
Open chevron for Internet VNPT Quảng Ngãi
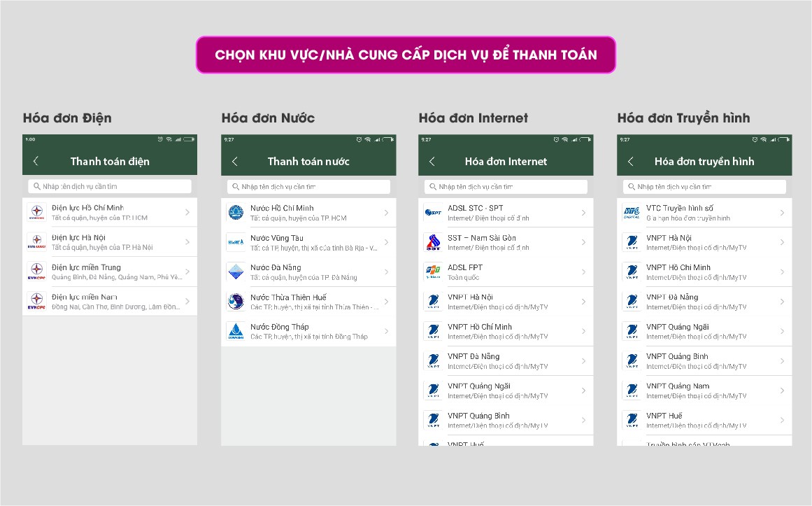[583, 391]
